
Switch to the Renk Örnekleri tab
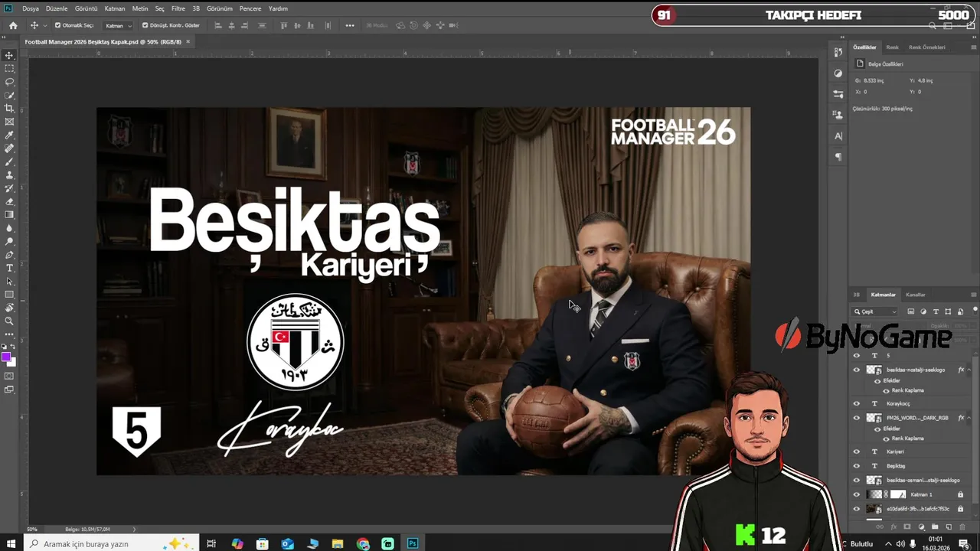pyautogui.click(x=927, y=47)
